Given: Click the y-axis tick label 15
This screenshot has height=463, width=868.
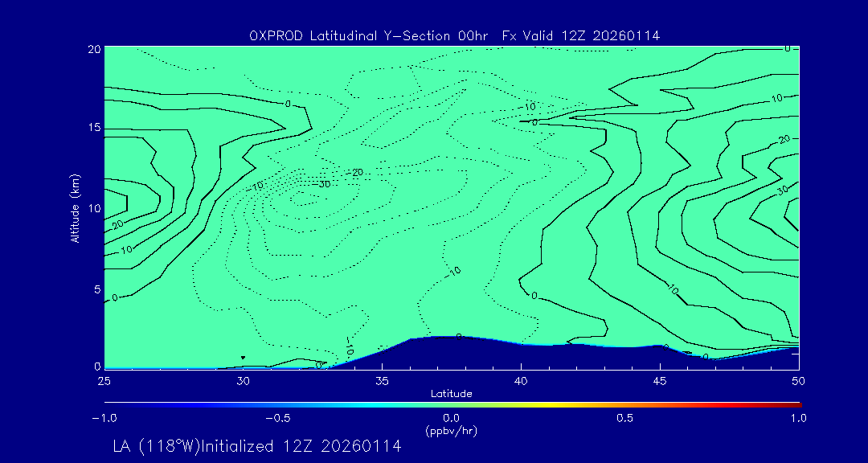Looking at the screenshot, I should pyautogui.click(x=93, y=128).
